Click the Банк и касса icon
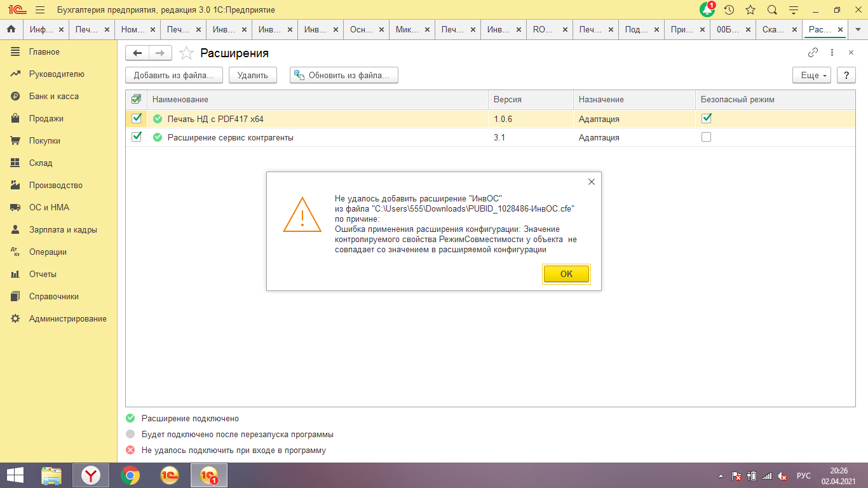 click(x=16, y=96)
